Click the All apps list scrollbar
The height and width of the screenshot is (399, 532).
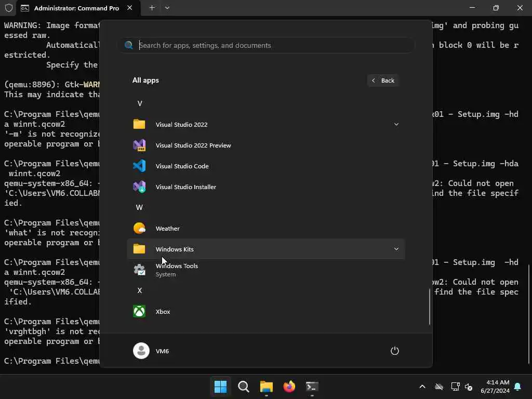click(x=430, y=307)
